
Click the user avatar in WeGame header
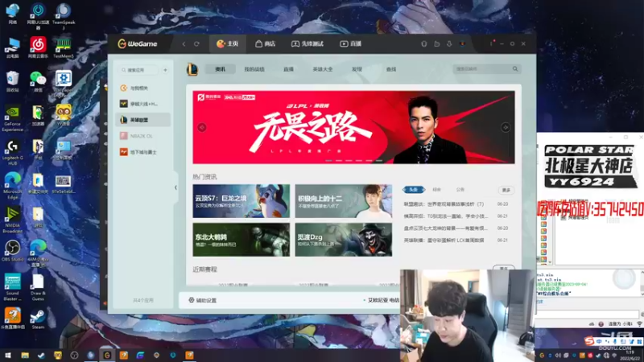pyautogui.click(x=462, y=44)
